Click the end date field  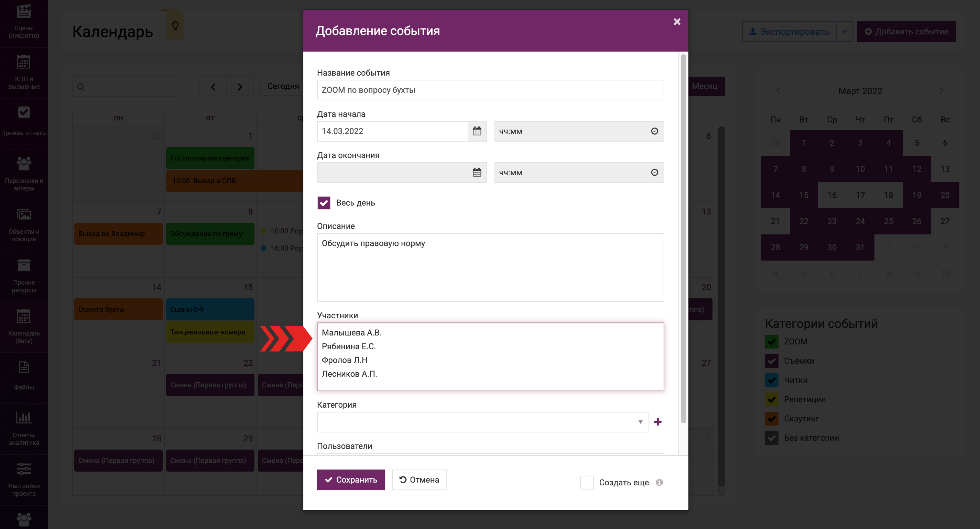click(392, 172)
